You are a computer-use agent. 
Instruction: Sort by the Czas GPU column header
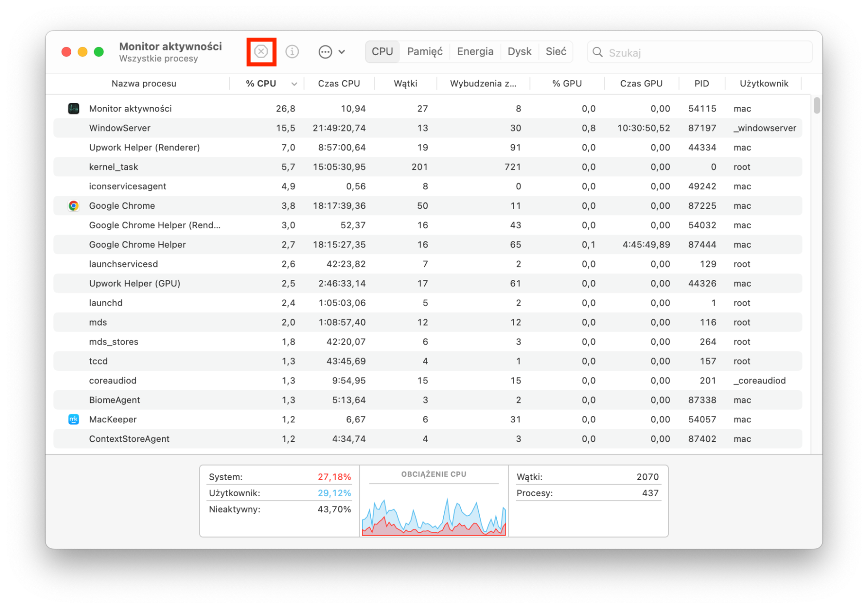[641, 83]
